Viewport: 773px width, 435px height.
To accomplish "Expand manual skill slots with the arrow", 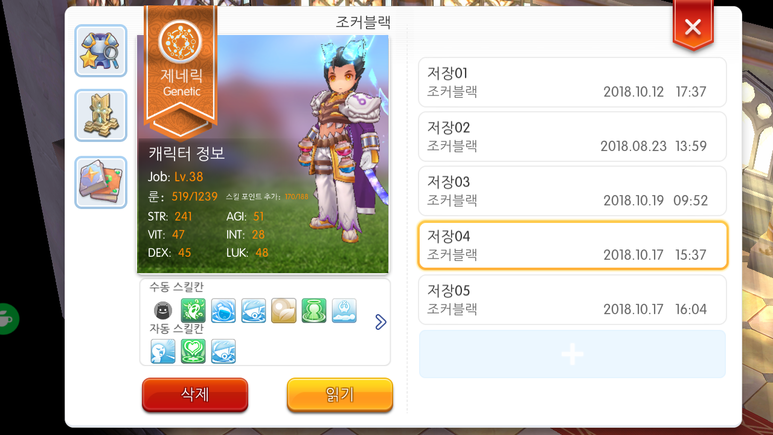I will click(380, 322).
